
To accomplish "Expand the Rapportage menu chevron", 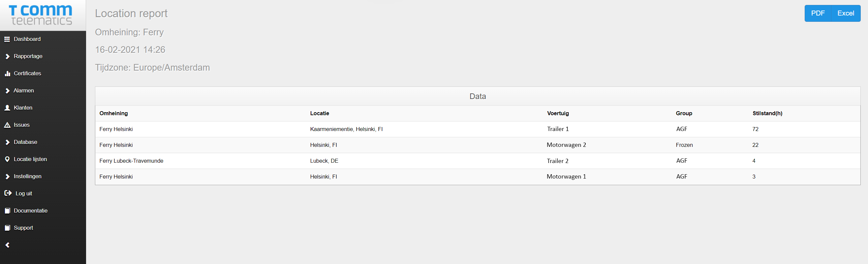I will tap(7, 56).
